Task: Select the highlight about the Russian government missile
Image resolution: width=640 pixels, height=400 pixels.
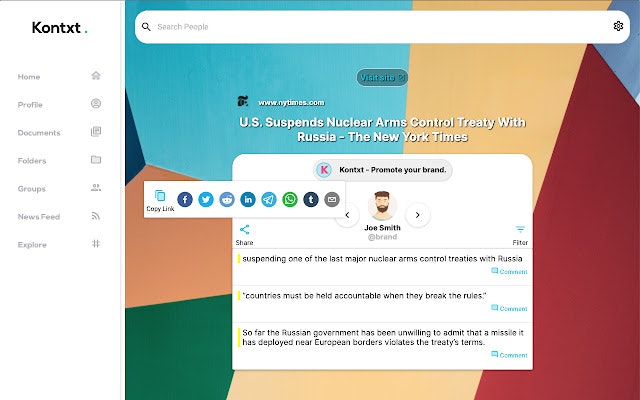Action: [383, 338]
